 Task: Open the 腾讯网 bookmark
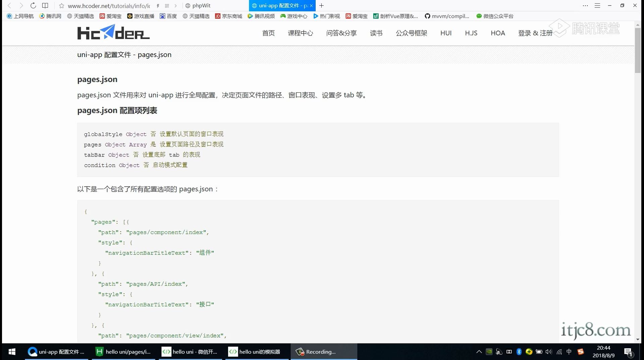tap(50, 16)
